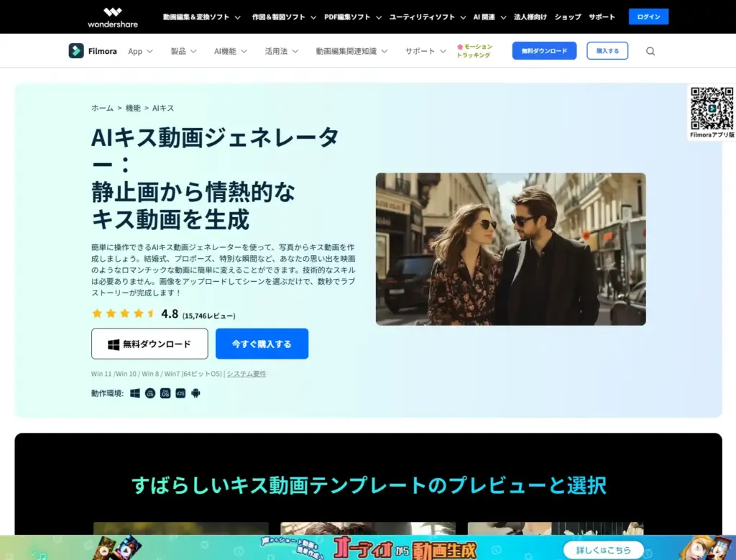736x560 pixels.
Task: Go to the top bar サポート menu item
Action: coord(602,17)
